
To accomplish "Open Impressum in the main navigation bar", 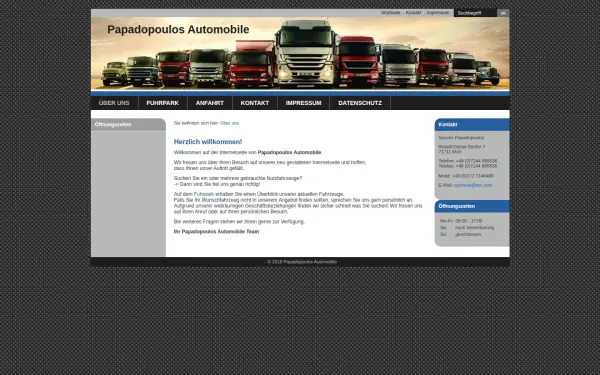I will (x=303, y=103).
